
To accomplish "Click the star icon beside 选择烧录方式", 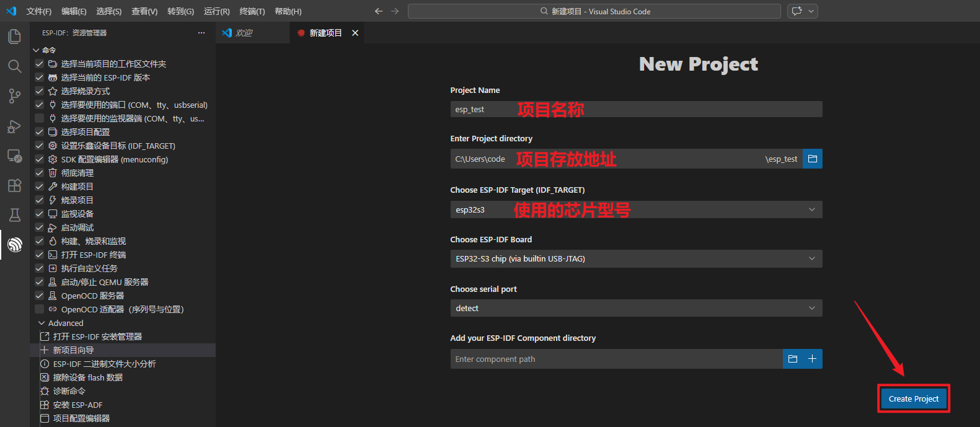I will pos(53,91).
